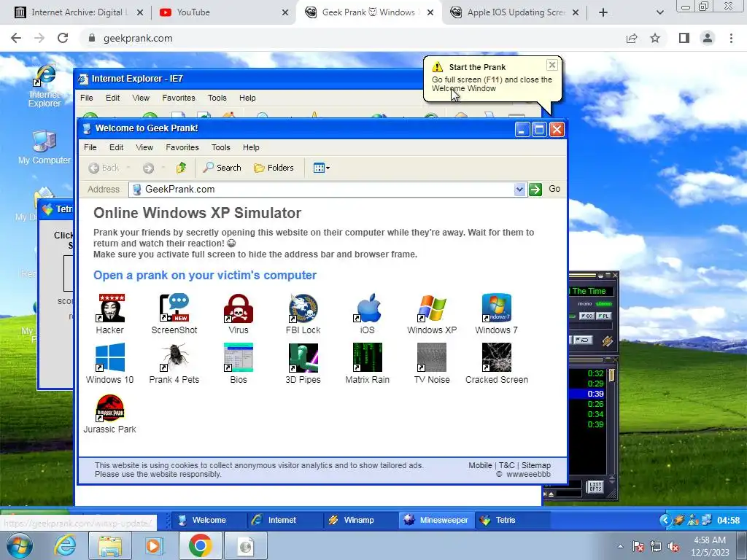Open View menu in Welcome window

tap(144, 147)
